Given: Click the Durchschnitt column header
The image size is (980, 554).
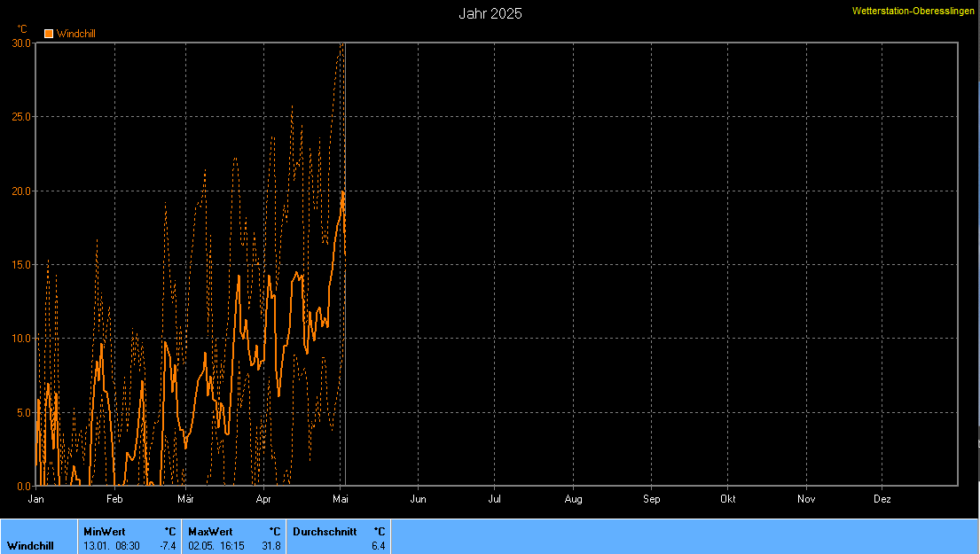Looking at the screenshot, I should pyautogui.click(x=325, y=532).
